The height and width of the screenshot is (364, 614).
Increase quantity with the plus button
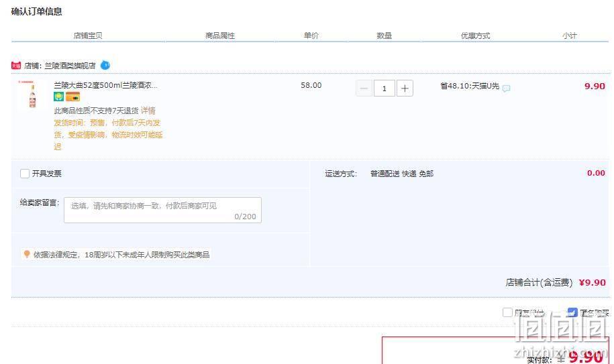coord(405,88)
